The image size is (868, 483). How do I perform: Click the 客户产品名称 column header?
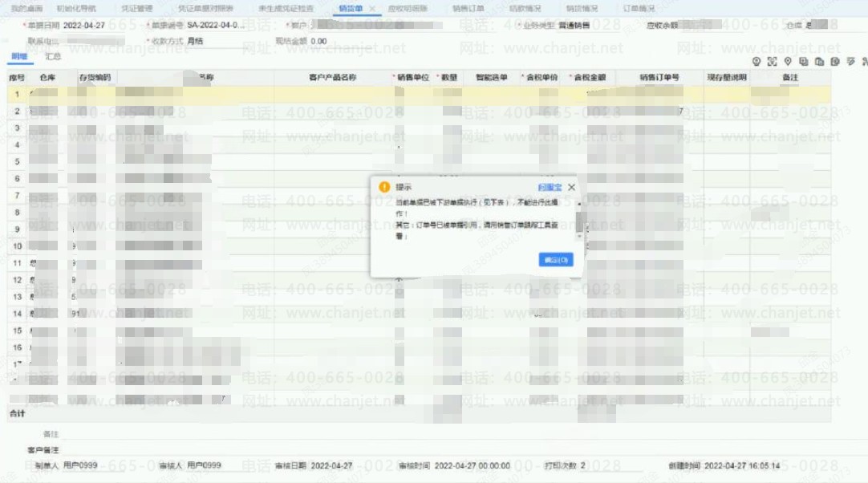point(332,78)
